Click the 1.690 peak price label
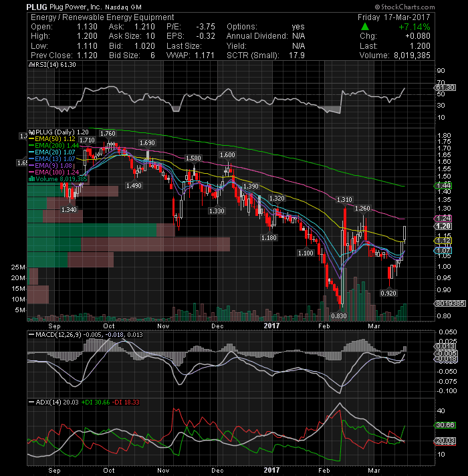 tap(147, 143)
